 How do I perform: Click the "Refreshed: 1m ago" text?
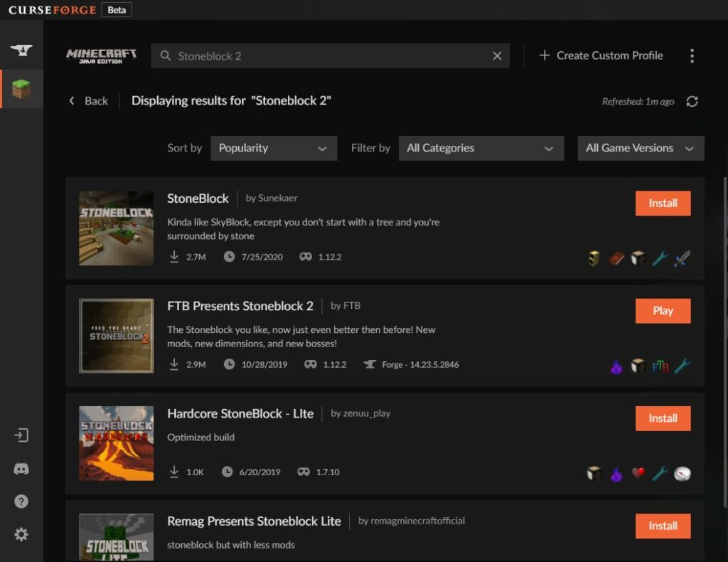638,101
